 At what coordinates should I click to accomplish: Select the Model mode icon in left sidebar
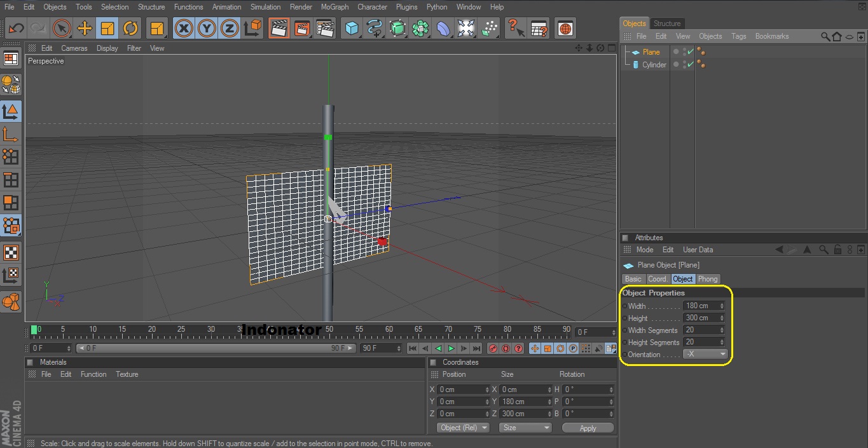[x=11, y=111]
